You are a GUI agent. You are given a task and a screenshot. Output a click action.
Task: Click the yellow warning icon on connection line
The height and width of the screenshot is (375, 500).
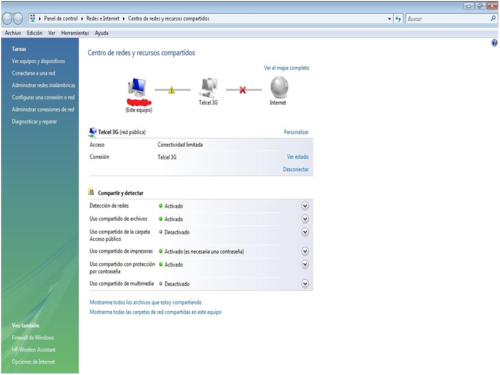[x=172, y=90]
